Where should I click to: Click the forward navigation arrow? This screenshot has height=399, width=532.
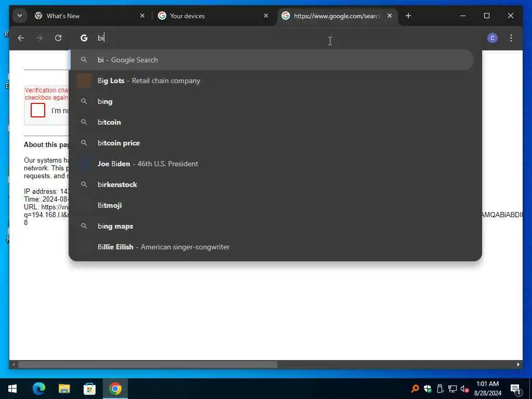39,38
